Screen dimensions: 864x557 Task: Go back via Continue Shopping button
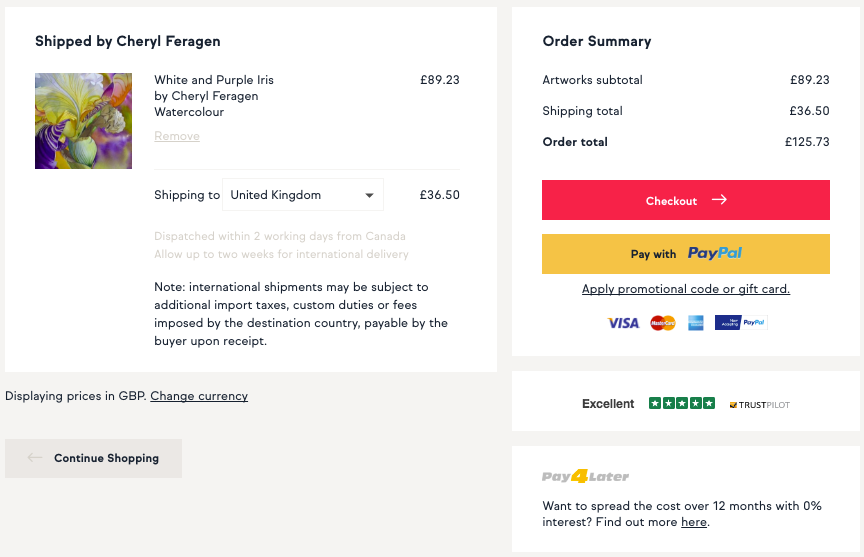tap(94, 458)
